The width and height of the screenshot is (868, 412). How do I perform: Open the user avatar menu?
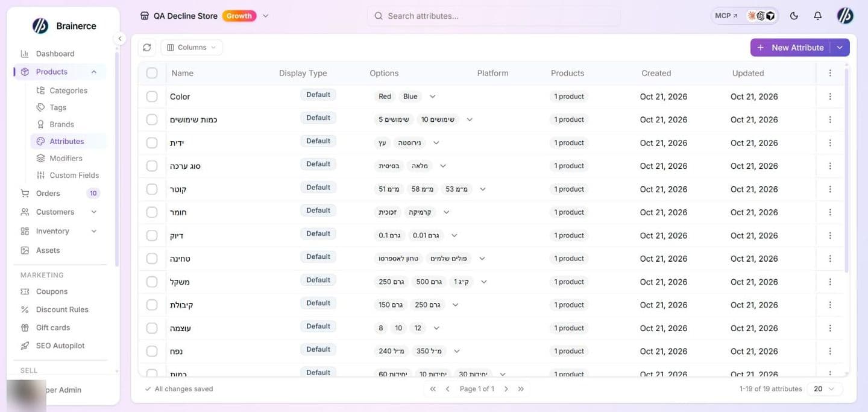pyautogui.click(x=845, y=16)
